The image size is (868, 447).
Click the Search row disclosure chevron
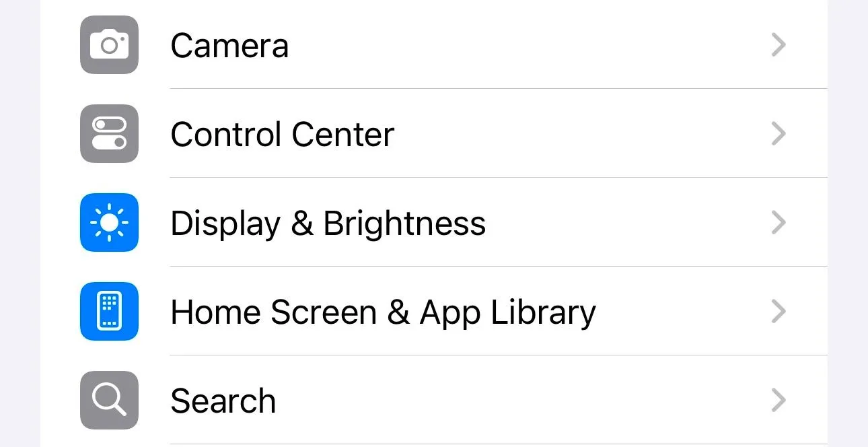point(779,401)
